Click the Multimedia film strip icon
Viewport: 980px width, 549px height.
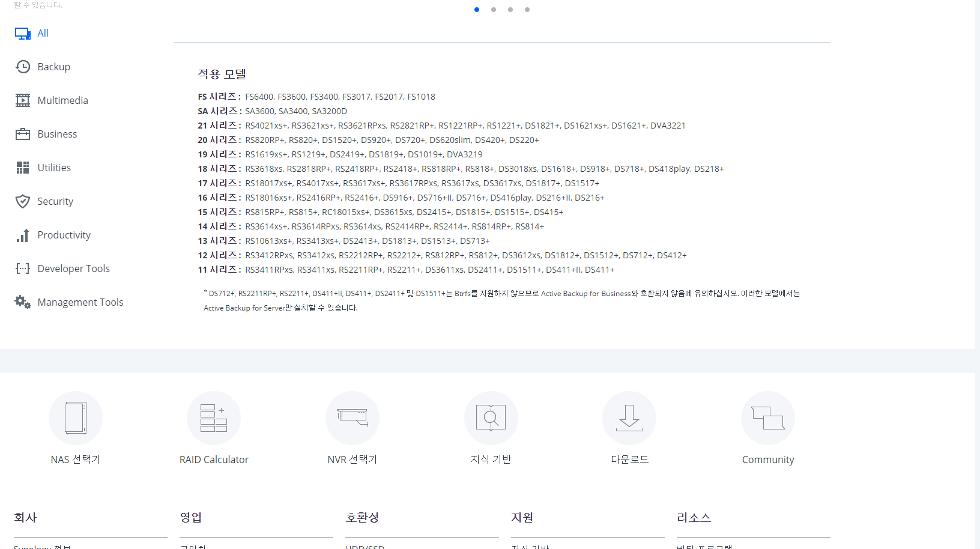[23, 100]
